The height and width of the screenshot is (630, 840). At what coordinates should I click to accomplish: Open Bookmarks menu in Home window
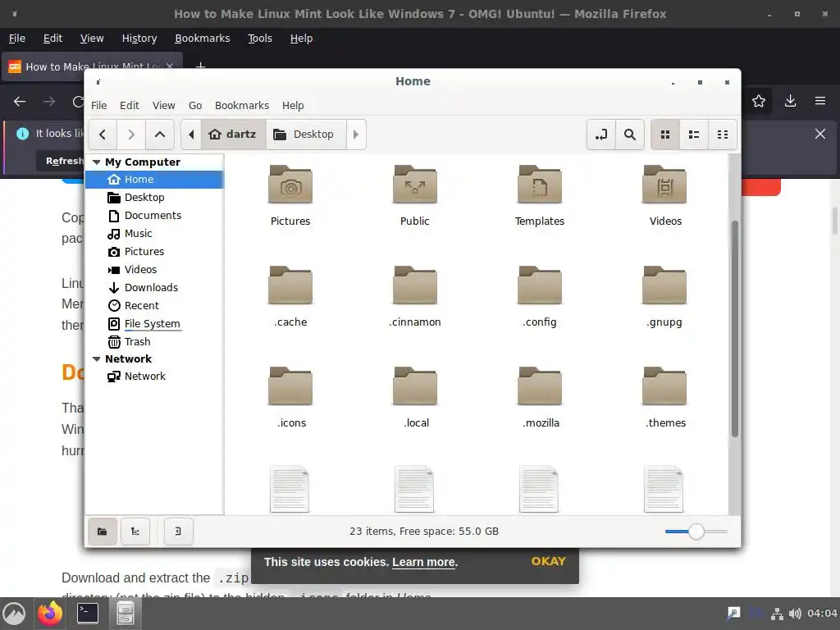[242, 106]
